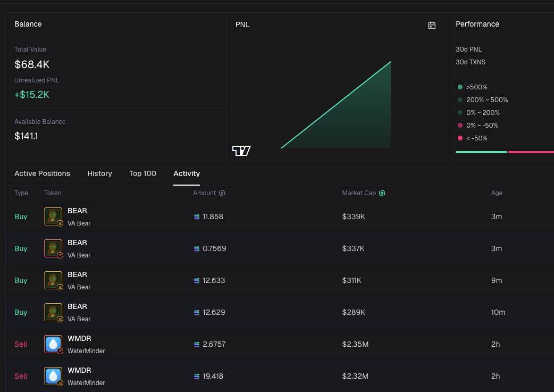Image resolution: width=554 pixels, height=392 pixels.
Task: Click the 12.629 amount value
Action: point(214,312)
